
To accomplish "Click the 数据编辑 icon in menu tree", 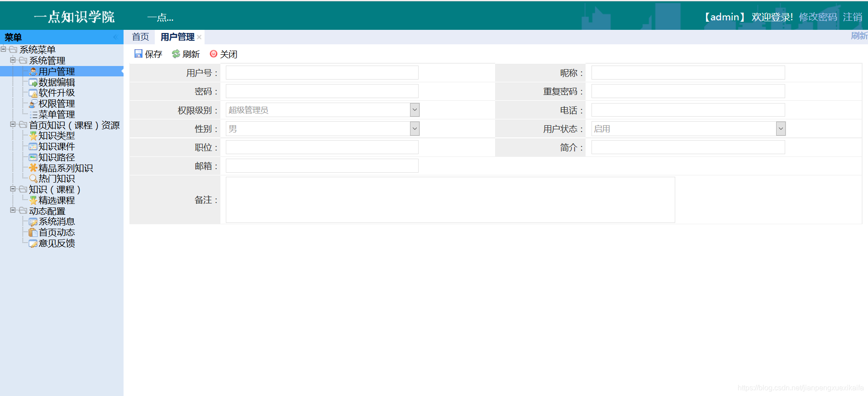I will (x=33, y=82).
